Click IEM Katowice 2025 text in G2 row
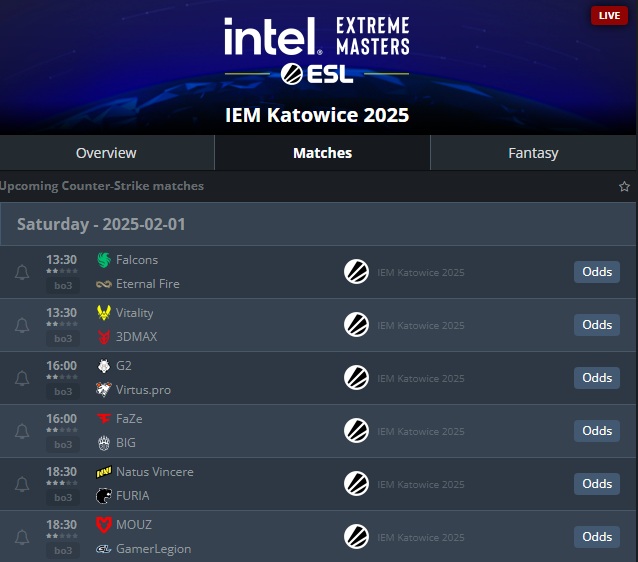This screenshot has width=638, height=562. coord(421,378)
